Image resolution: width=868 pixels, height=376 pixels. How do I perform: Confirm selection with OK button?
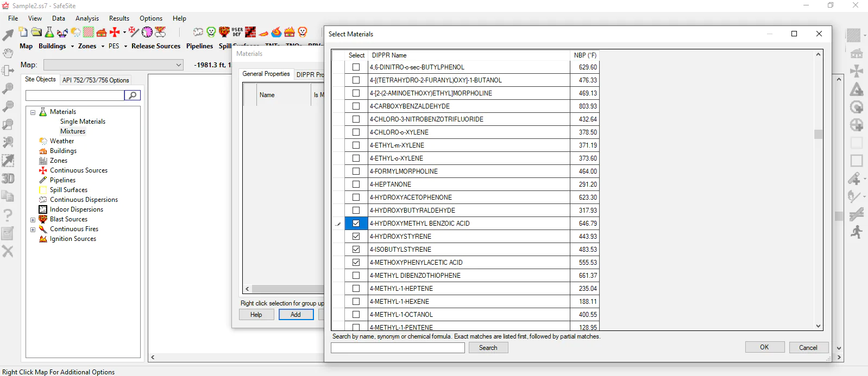click(x=764, y=347)
